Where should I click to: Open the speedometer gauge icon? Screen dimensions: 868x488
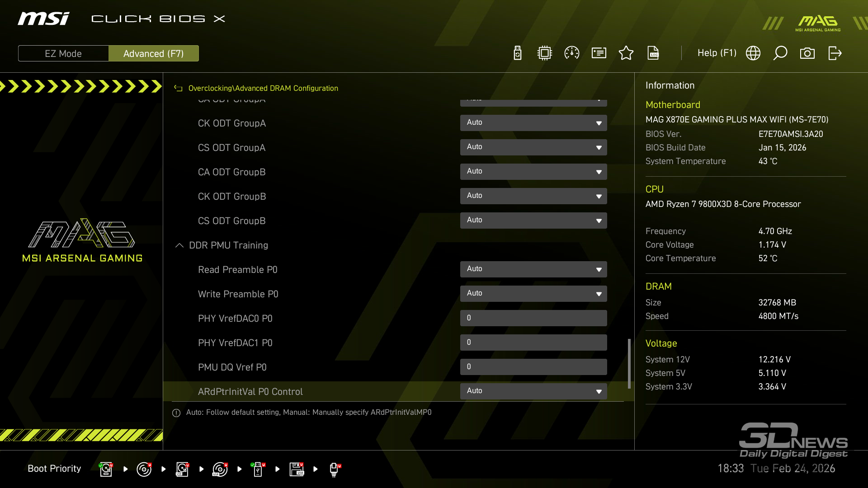pos(572,53)
